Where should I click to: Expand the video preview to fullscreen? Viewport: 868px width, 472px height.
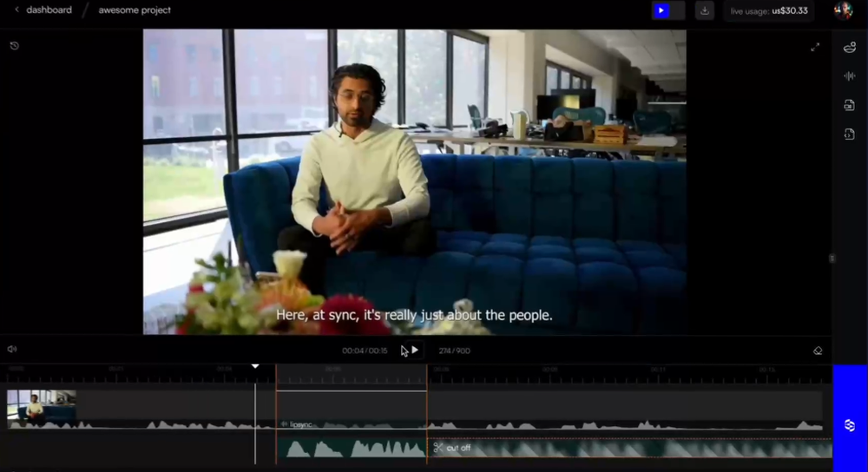(815, 48)
